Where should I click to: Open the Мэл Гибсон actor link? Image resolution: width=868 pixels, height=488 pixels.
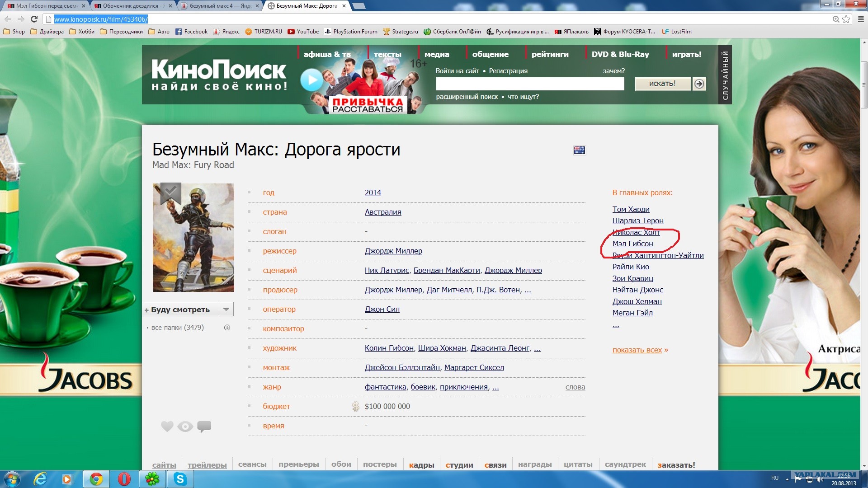[632, 244]
